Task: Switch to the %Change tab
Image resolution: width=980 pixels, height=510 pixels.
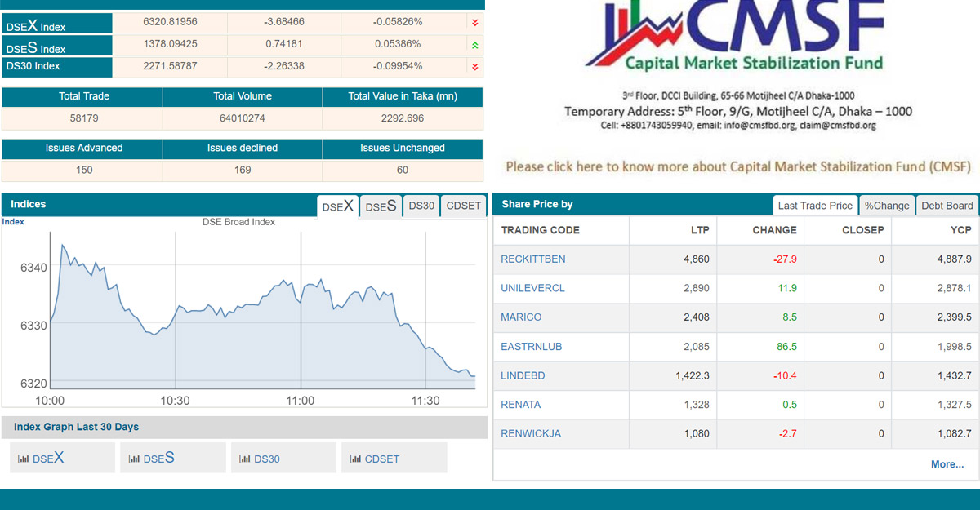Action: click(887, 206)
